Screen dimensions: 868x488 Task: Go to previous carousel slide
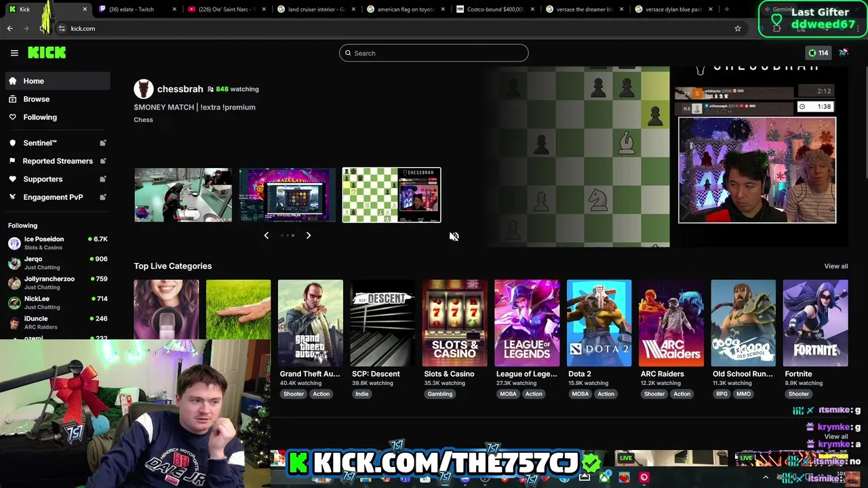pyautogui.click(x=267, y=235)
